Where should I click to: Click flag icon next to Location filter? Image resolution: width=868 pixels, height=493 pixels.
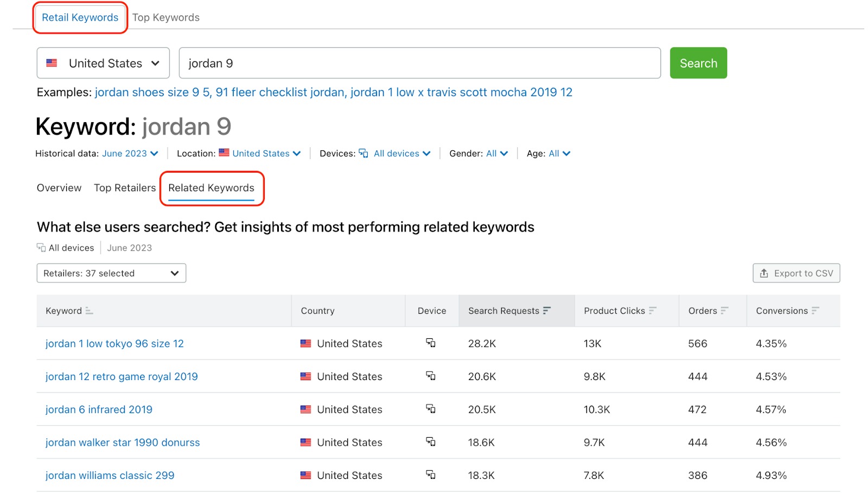pos(224,153)
